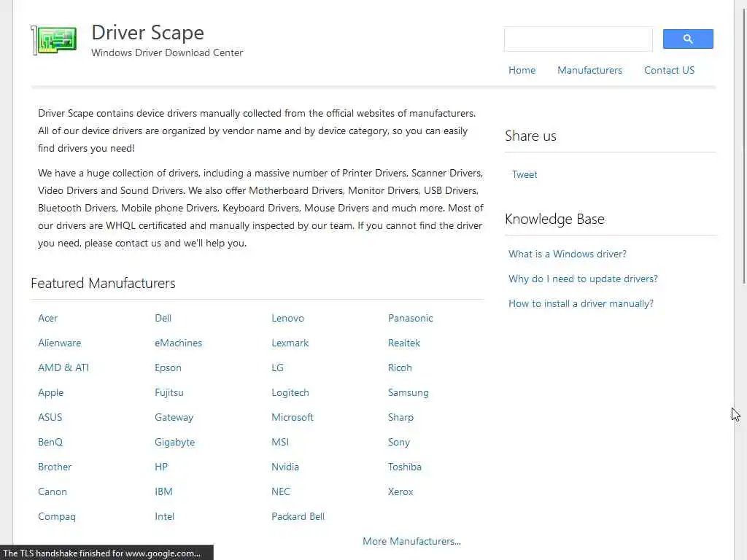This screenshot has height=560, width=747.
Task: Open the BenQ manufacturer link
Action: [50, 442]
